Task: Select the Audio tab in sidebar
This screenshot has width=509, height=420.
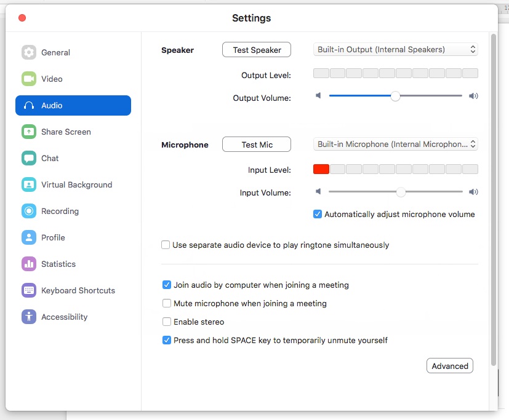Action: (73, 105)
